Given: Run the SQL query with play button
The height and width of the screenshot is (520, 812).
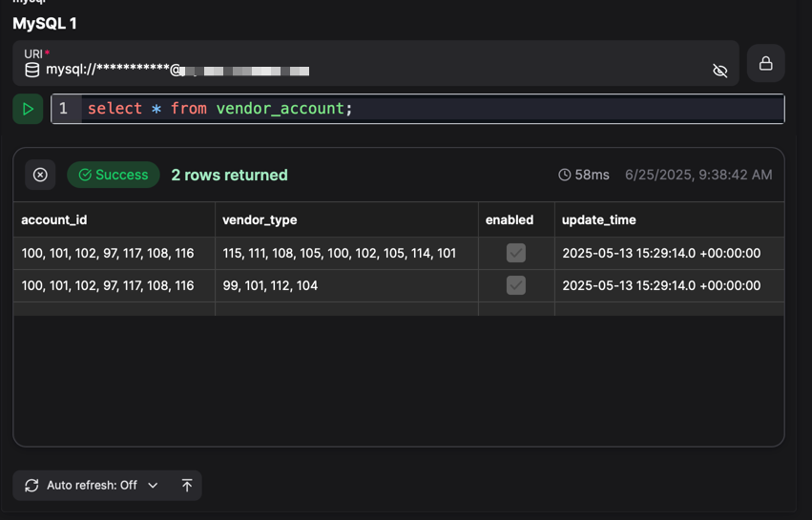Looking at the screenshot, I should click(28, 109).
